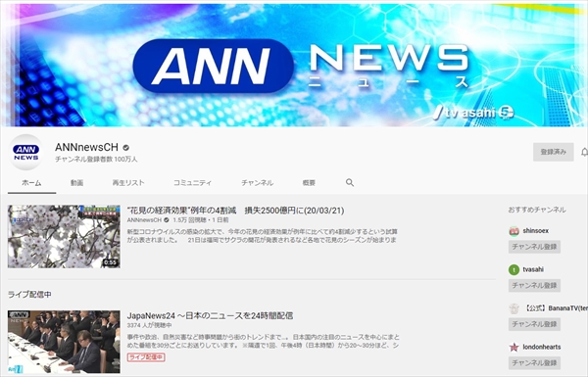The height and width of the screenshot is (377, 588).
Task: Click the JapaNews24 stream description text
Action: (264, 342)
